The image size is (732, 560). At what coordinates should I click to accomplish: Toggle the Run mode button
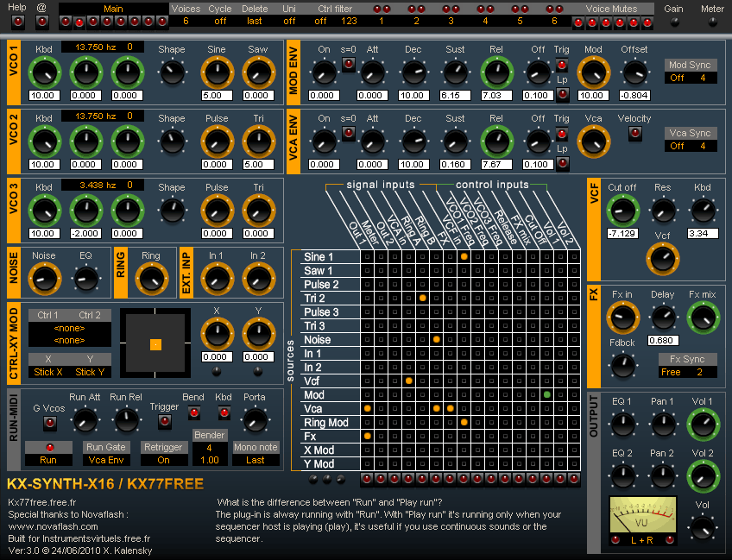(x=49, y=460)
